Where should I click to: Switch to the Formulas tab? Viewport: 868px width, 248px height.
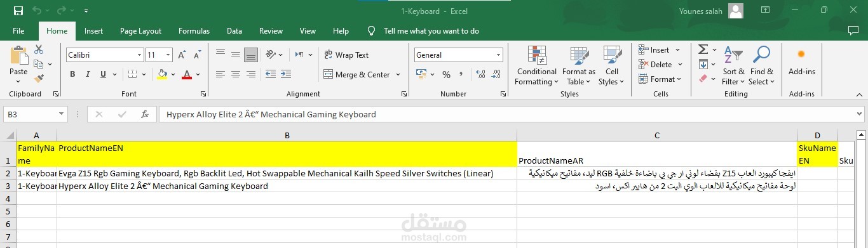(194, 30)
